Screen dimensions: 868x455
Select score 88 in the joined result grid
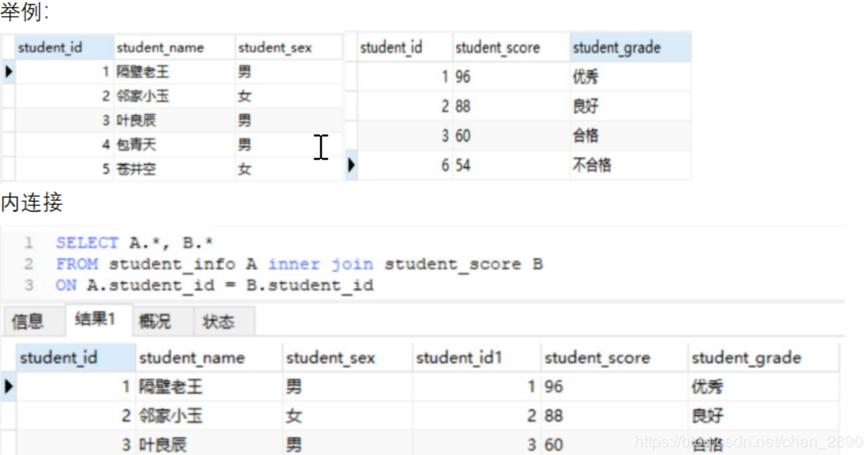[x=615, y=416]
